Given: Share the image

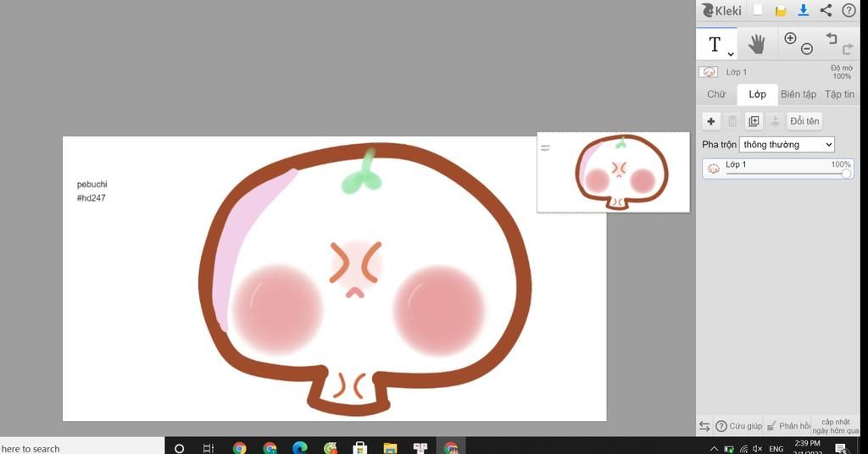Looking at the screenshot, I should pyautogui.click(x=826, y=10).
